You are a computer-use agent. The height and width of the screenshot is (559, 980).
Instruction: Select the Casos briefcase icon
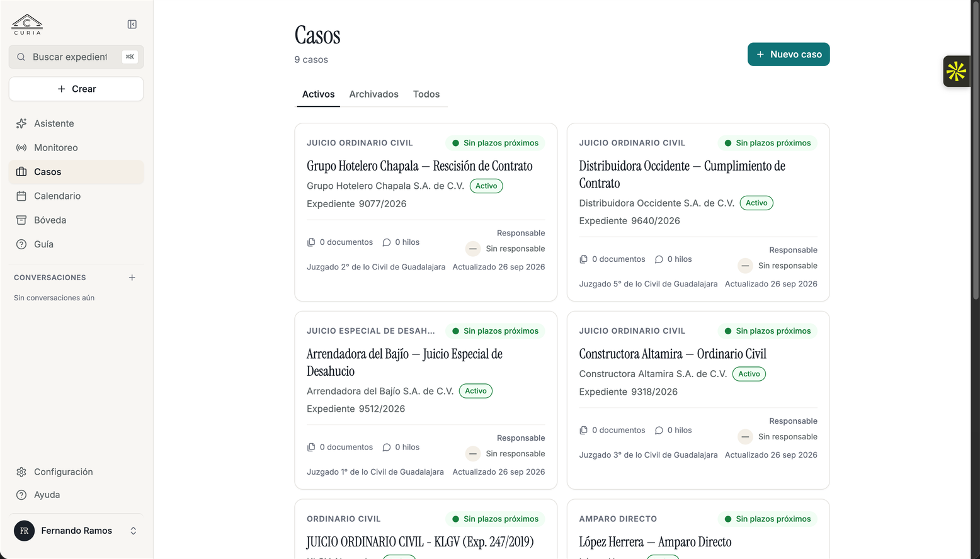(x=21, y=172)
